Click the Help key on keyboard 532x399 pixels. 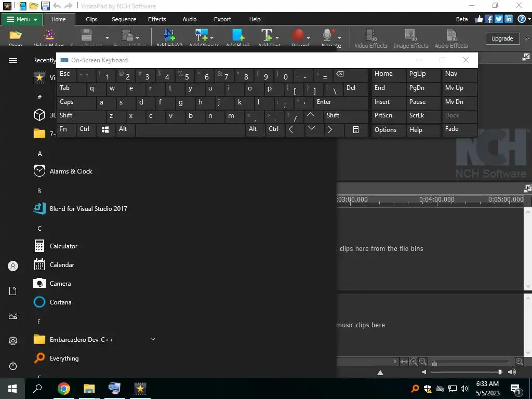423,129
